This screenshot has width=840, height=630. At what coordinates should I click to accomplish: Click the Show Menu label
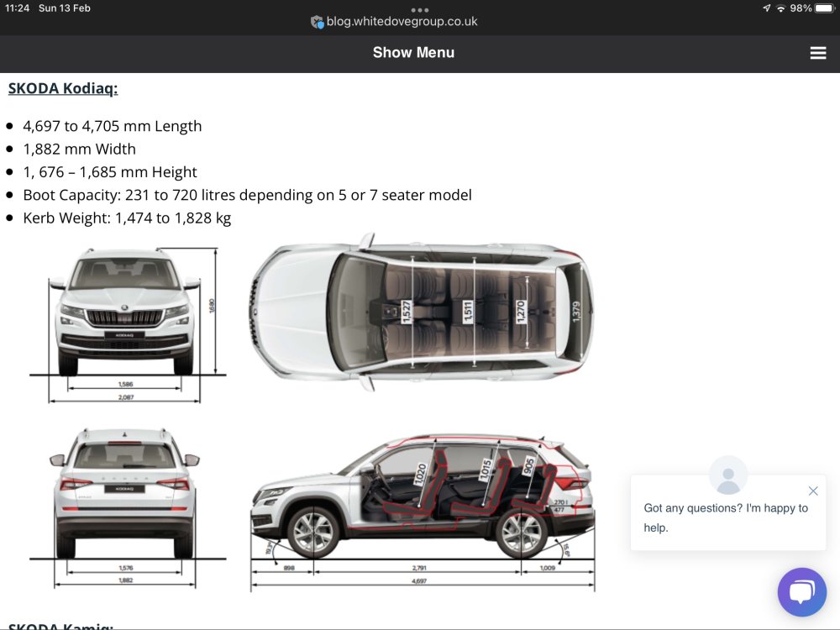[413, 52]
